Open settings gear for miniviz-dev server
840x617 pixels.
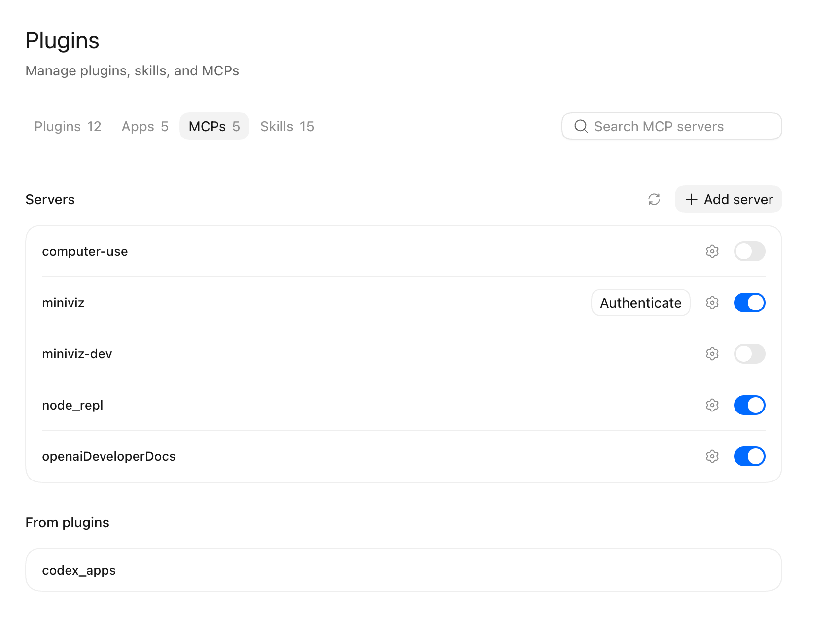[712, 354]
